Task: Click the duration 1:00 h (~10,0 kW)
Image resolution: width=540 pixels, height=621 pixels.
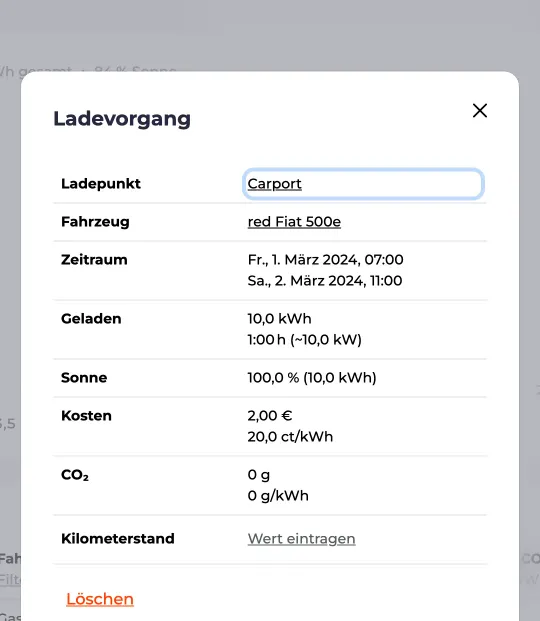Action: click(304, 340)
